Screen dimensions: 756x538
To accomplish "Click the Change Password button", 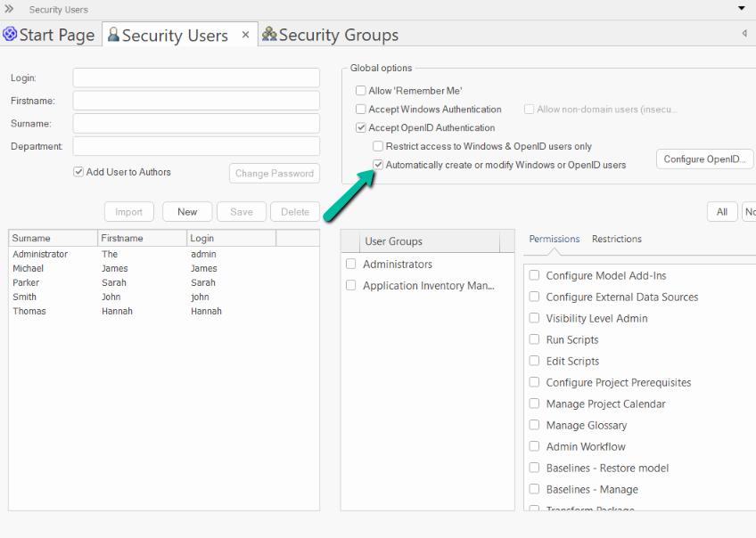I will pos(275,174).
